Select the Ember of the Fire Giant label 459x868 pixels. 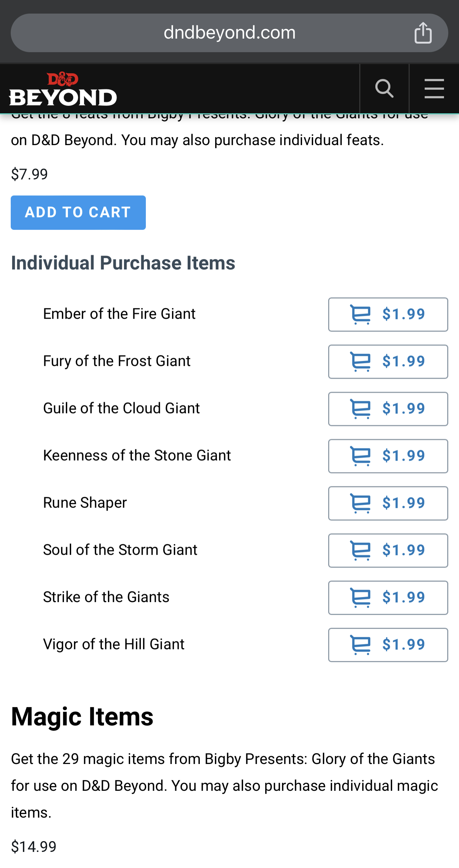click(x=119, y=314)
